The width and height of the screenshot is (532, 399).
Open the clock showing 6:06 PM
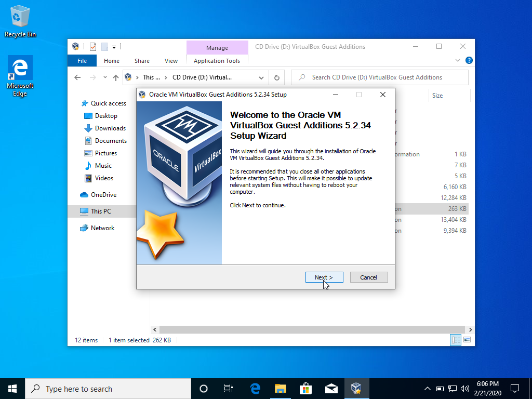pos(487,389)
